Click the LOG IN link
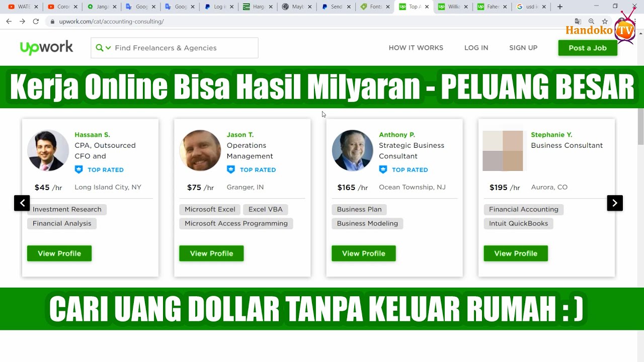 point(476,48)
